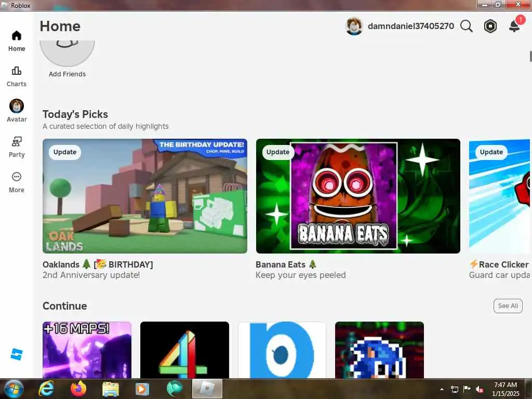This screenshot has width=532, height=399.
Task: Click the See All button in Continue
Action: 508,305
